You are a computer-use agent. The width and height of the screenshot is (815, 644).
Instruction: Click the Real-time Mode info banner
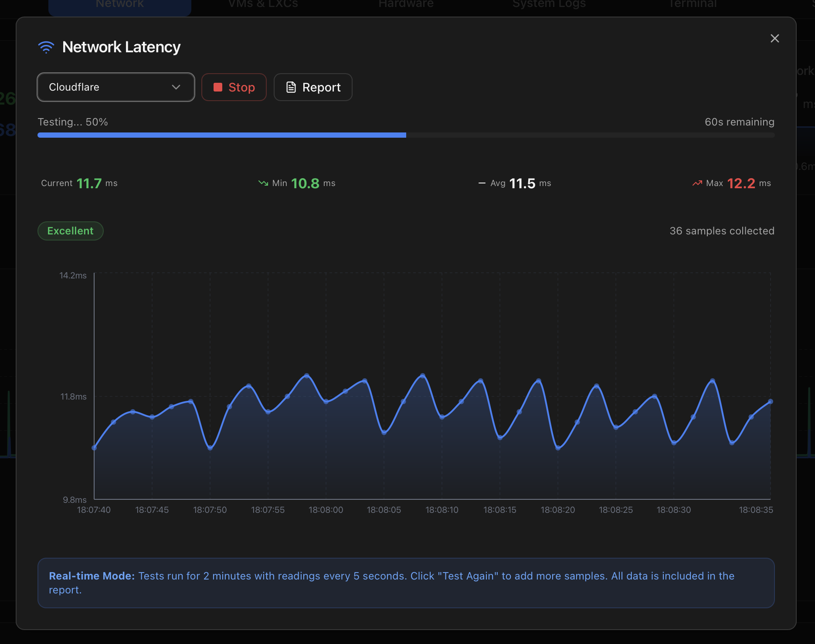(x=406, y=583)
